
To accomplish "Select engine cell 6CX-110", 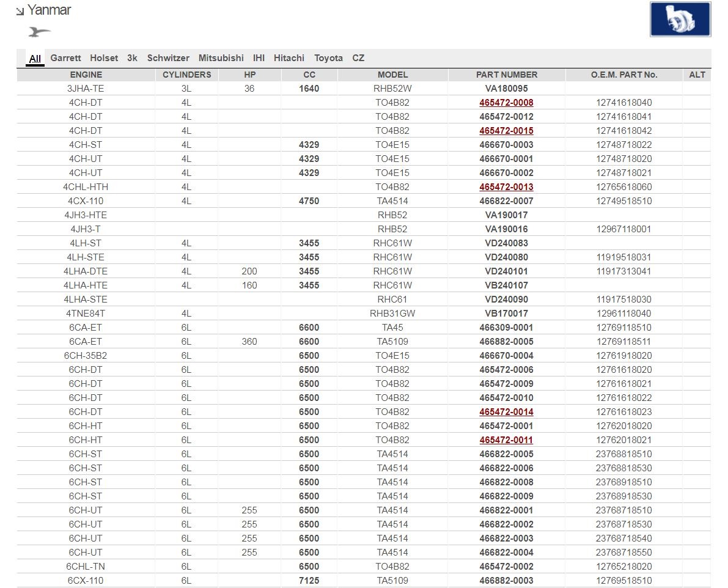I will click(x=86, y=581).
